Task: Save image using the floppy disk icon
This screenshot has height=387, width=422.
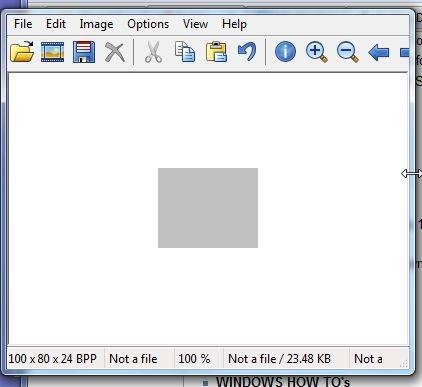Action: click(84, 52)
